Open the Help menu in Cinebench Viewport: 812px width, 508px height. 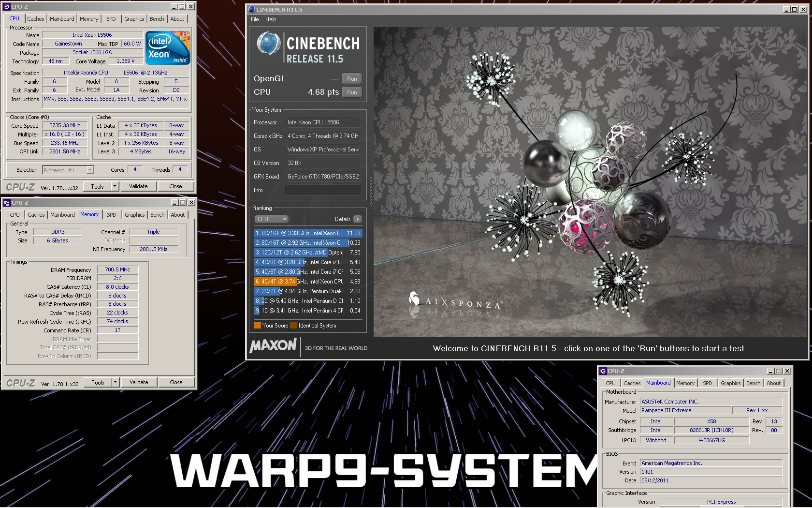pos(271,19)
